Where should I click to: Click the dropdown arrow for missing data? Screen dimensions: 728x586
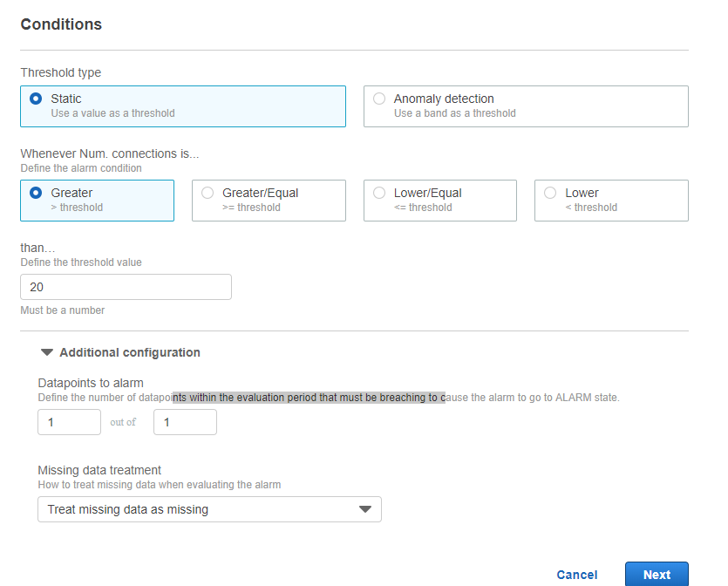365,509
